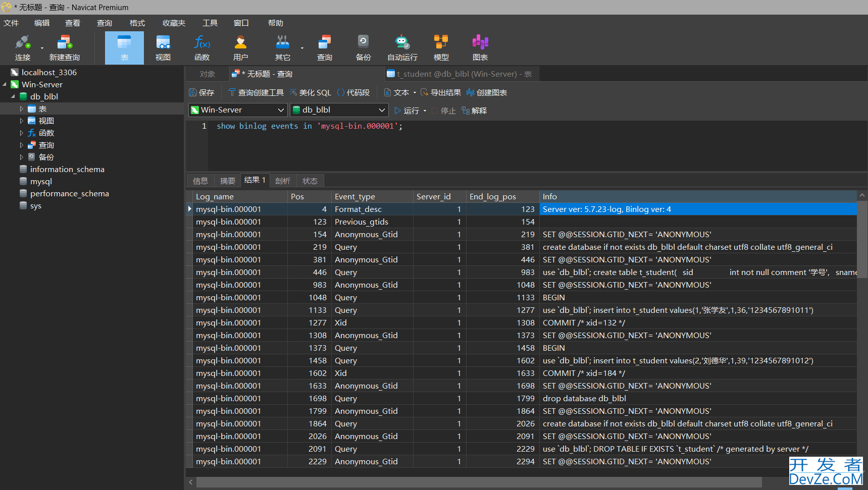Select the Xid cell at Pos 1277
Viewport: 868px width, 490px height.
click(372, 322)
